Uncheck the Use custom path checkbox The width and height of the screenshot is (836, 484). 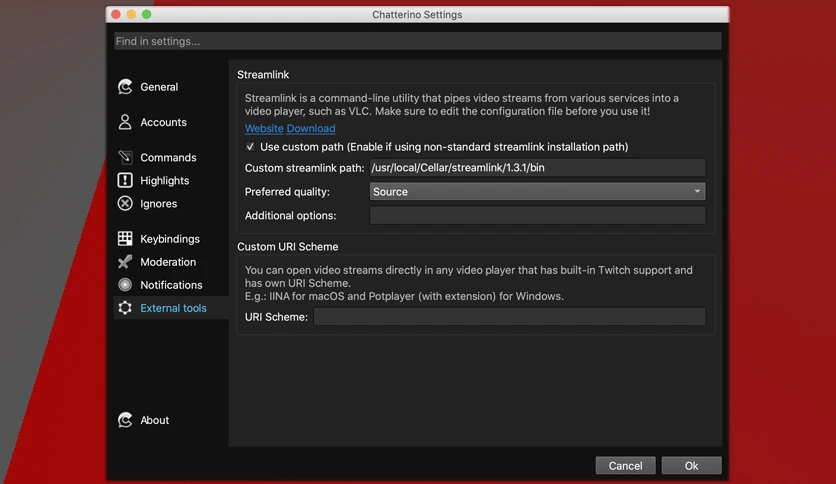[x=250, y=147]
